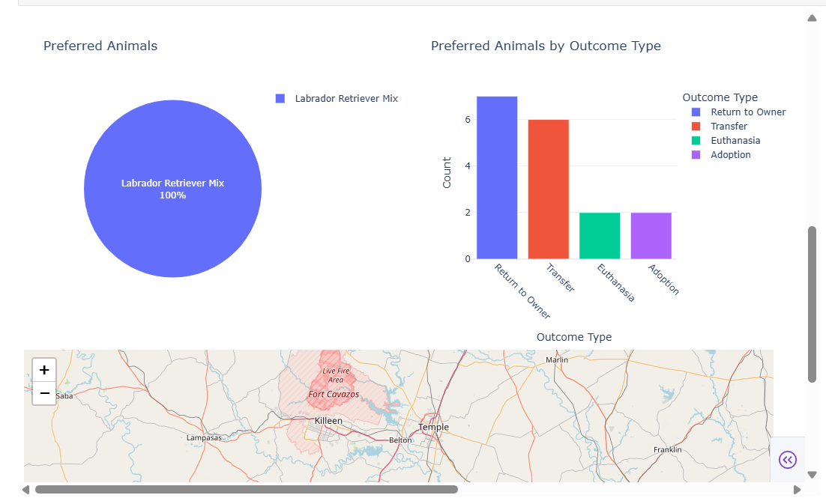Click the horizontal scrollbar thumb
Image resolution: width=826 pixels, height=504 pixels.
(x=247, y=490)
